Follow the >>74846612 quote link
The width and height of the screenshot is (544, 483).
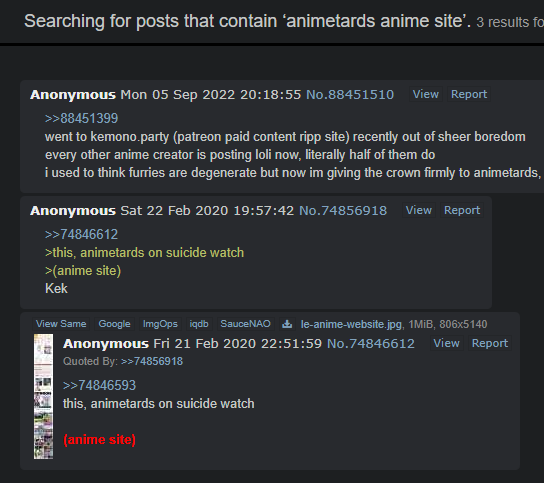click(x=82, y=235)
